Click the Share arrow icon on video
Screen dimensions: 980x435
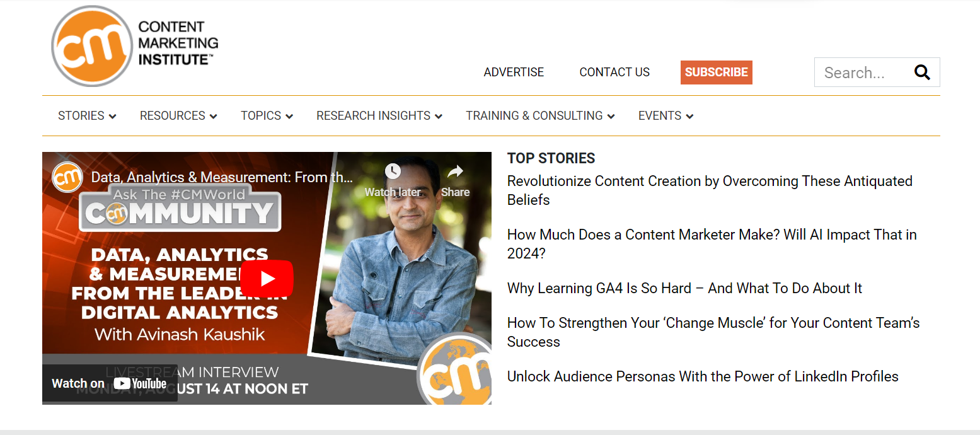click(455, 171)
